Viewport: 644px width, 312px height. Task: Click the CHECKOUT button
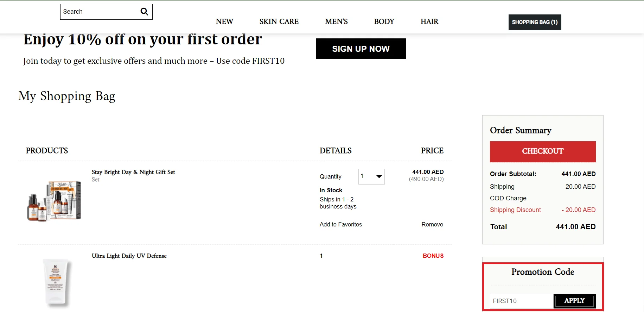point(542,151)
